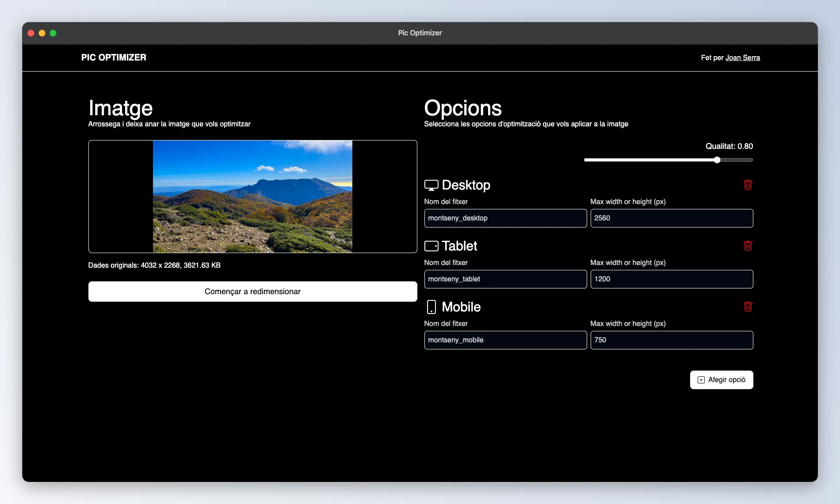Focus the montseny_tablet filename field
The width and height of the screenshot is (840, 504).
coord(505,279)
